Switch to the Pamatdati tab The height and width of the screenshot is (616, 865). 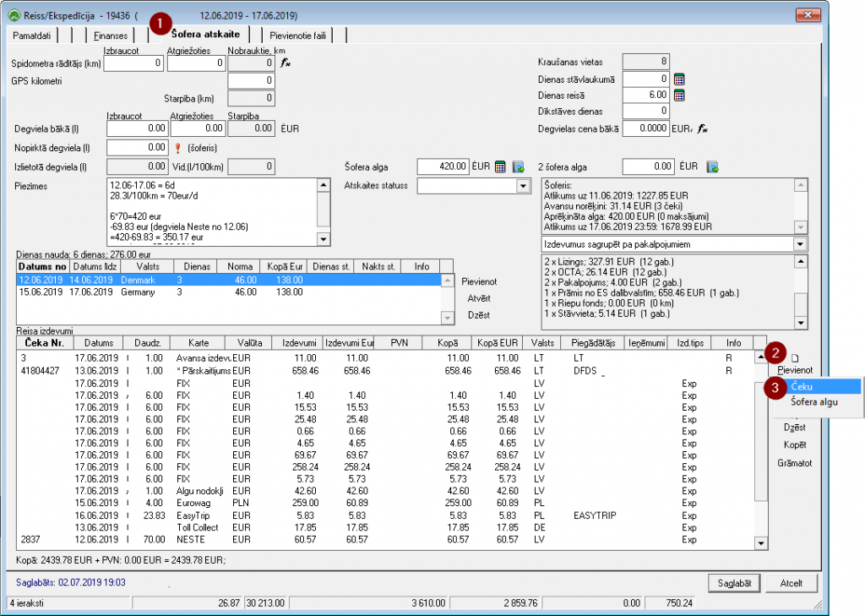(x=31, y=35)
